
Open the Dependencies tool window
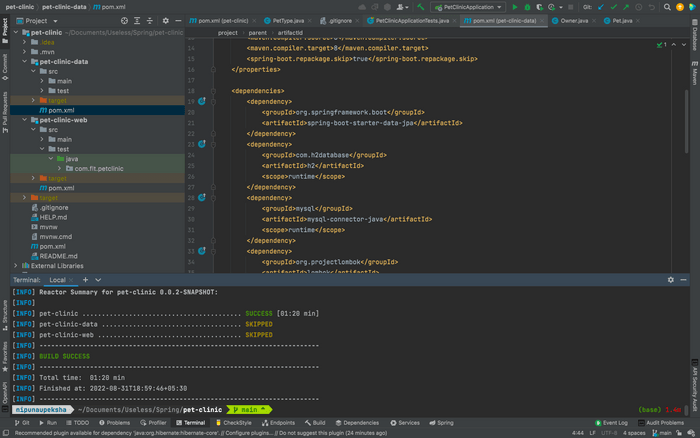pyautogui.click(x=357, y=422)
